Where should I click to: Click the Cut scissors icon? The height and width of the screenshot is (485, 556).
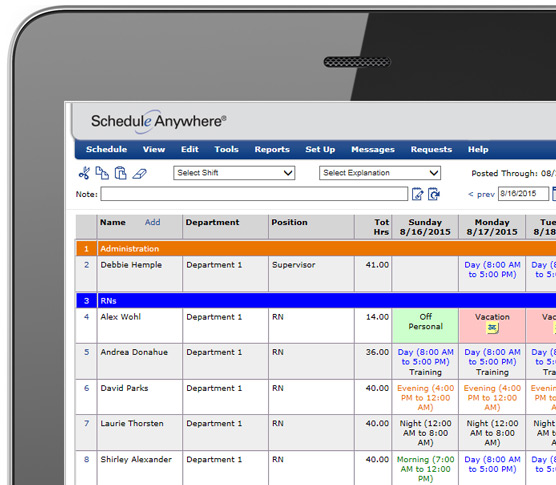coord(84,173)
